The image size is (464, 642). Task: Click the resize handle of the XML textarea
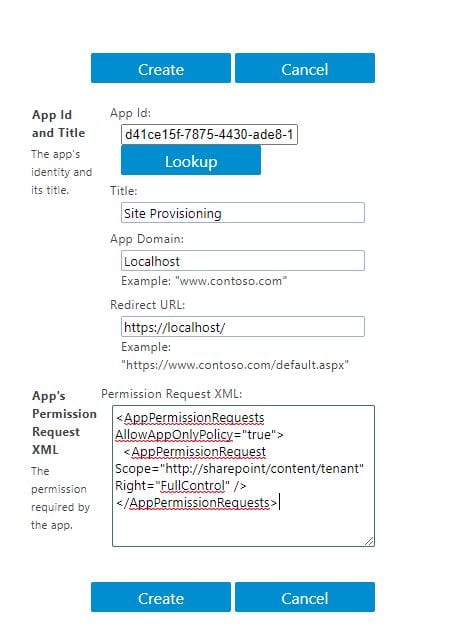369,541
